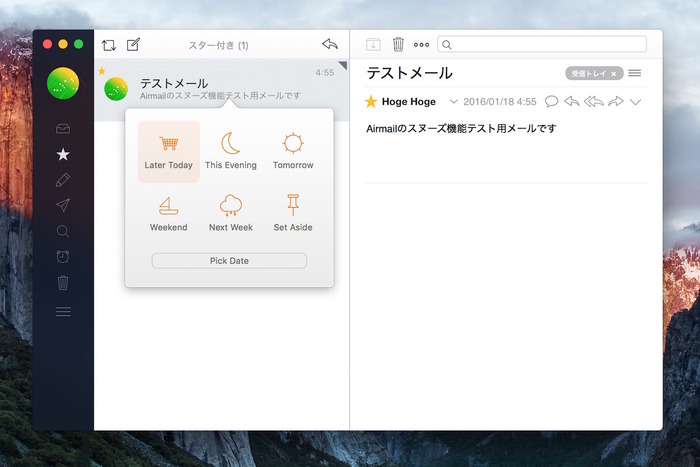The image size is (700, 467).
Task: Click the date 2016/01/18 4:55
Action: pyautogui.click(x=500, y=102)
